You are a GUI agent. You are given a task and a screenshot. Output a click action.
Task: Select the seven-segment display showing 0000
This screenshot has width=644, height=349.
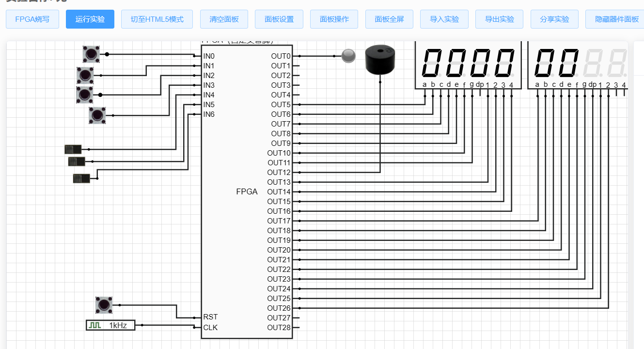(468, 65)
